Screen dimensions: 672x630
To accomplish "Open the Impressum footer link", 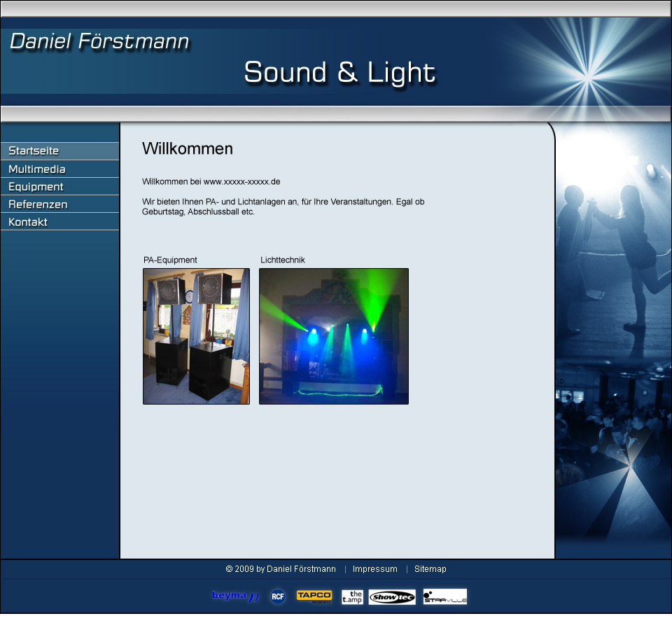I will pos(374,569).
